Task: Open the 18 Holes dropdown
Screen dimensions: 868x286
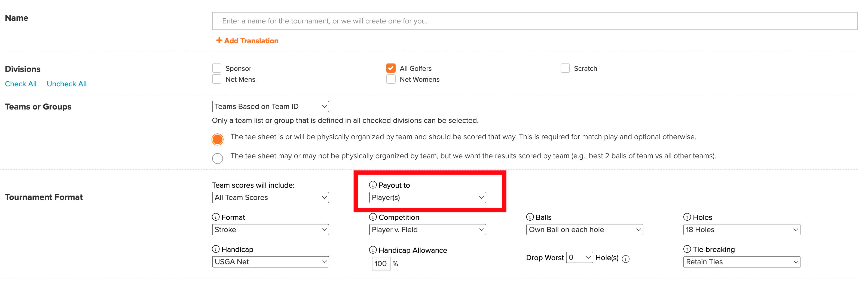Action: click(742, 230)
